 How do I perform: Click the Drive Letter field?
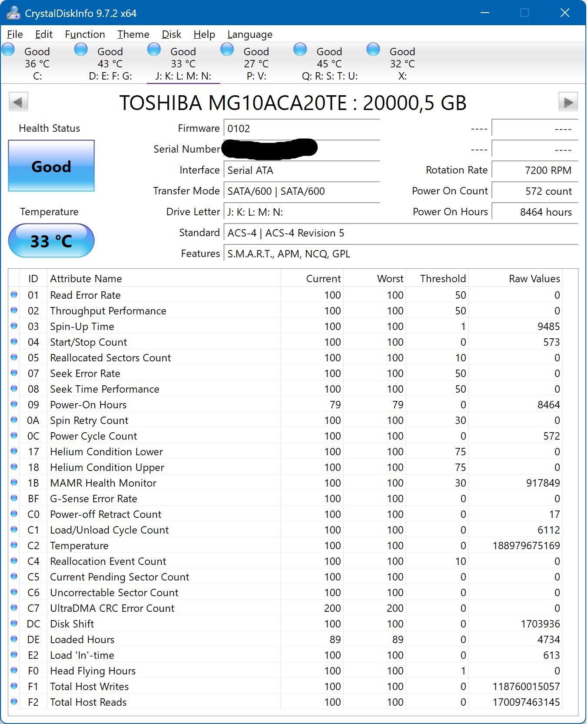click(302, 212)
